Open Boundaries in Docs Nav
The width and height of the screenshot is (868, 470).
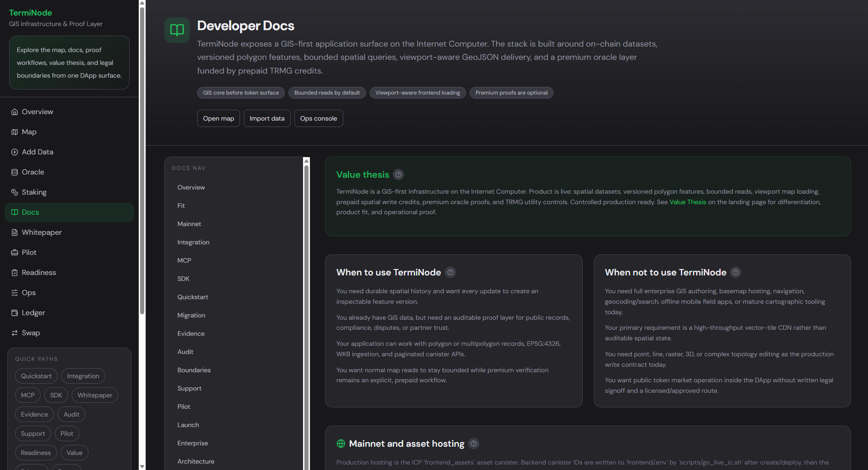pos(234,370)
